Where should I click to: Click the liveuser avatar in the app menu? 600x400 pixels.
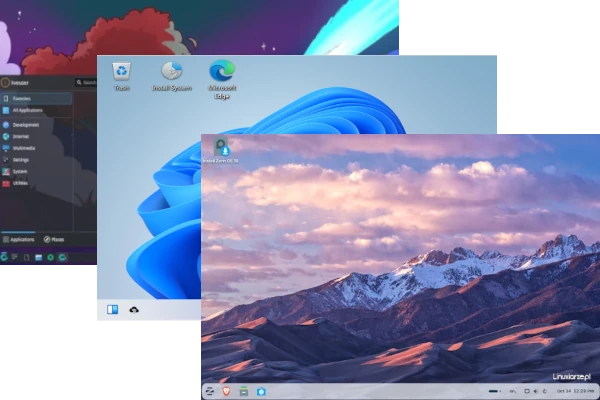[x=5, y=82]
